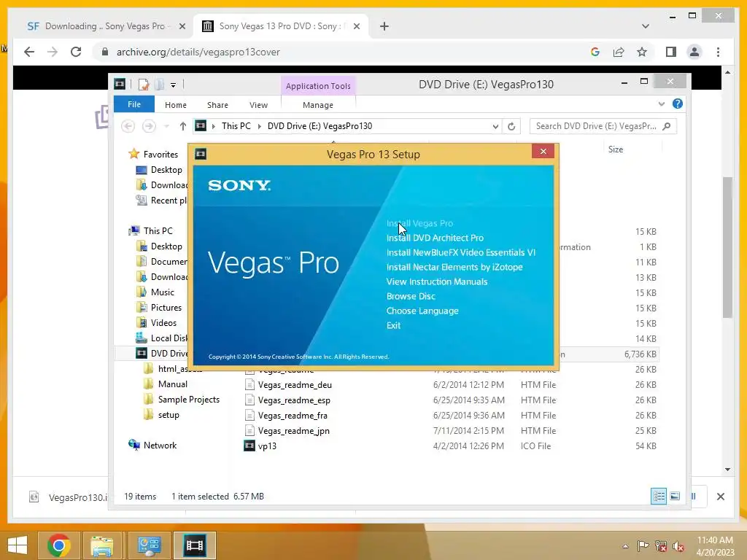Bookmark this page with star icon
Image resolution: width=747 pixels, height=560 pixels.
(642, 52)
